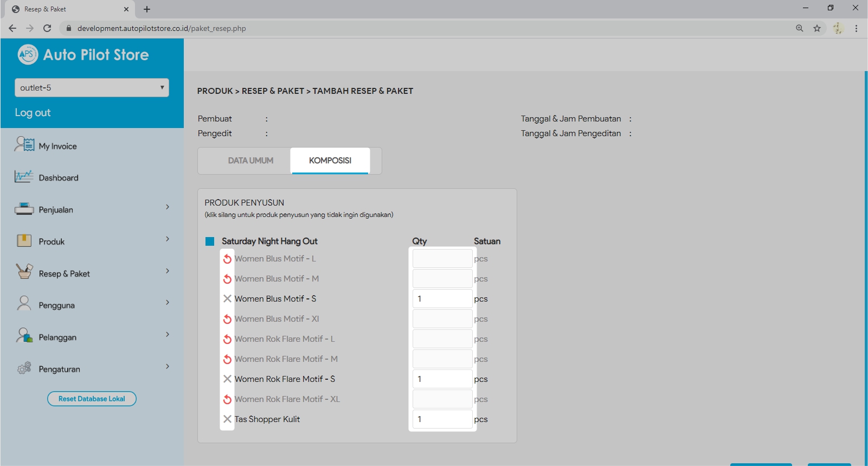This screenshot has height=466, width=868.
Task: Restore Women Blus Motif - M item
Action: (227, 279)
